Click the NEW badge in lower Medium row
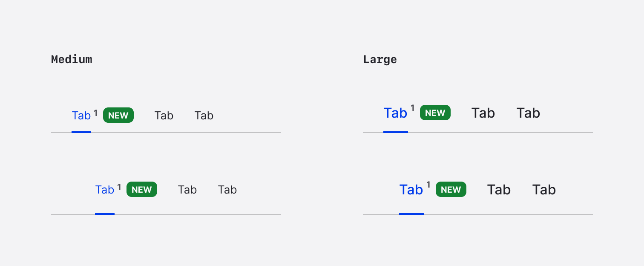Screen dimensions: 644x266 pyautogui.click(x=142, y=190)
